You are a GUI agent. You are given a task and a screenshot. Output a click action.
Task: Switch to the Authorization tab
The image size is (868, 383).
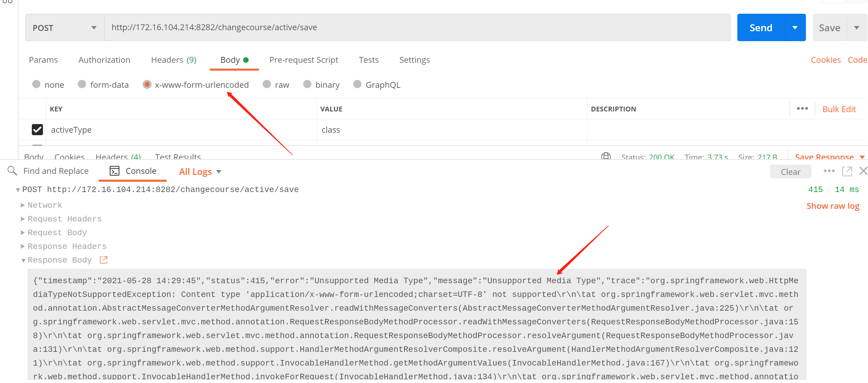click(x=104, y=60)
